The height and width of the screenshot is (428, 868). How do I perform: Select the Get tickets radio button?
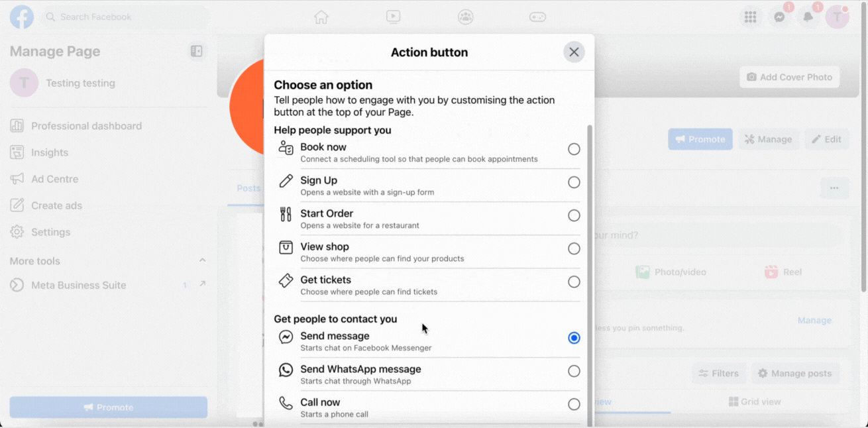[574, 282]
